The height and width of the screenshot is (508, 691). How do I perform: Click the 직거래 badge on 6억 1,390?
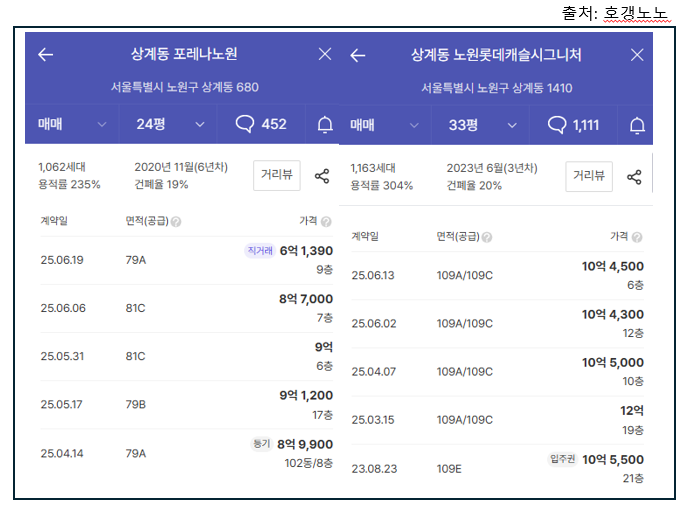click(x=260, y=251)
